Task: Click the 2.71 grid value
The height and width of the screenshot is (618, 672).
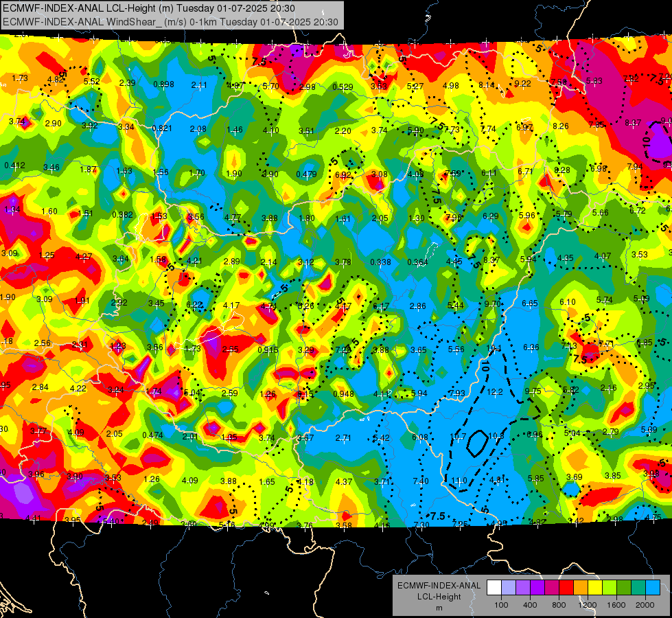Action: pyautogui.click(x=343, y=438)
